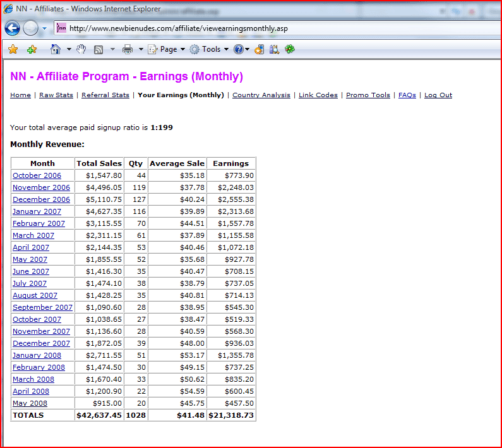
Task: Click the Log Out link
Action: [x=438, y=95]
